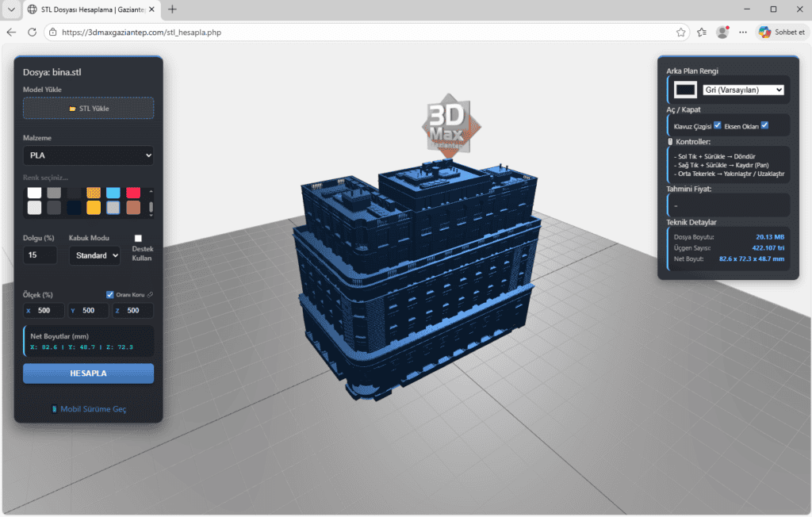Change the Gri (Varsayılan) background dropdown

pyautogui.click(x=744, y=90)
